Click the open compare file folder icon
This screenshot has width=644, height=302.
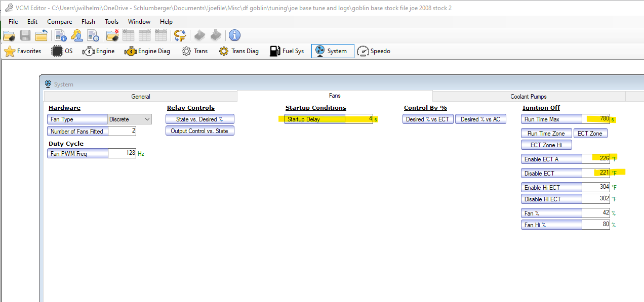pyautogui.click(x=112, y=35)
